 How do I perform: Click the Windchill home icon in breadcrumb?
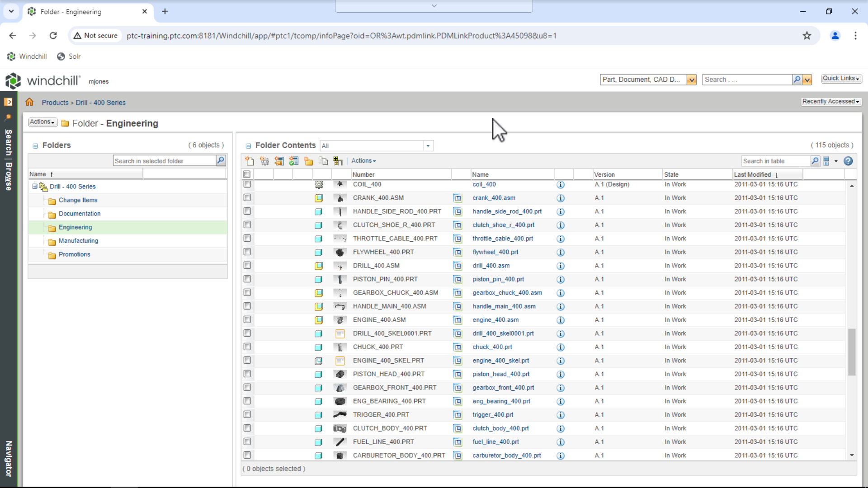point(29,102)
